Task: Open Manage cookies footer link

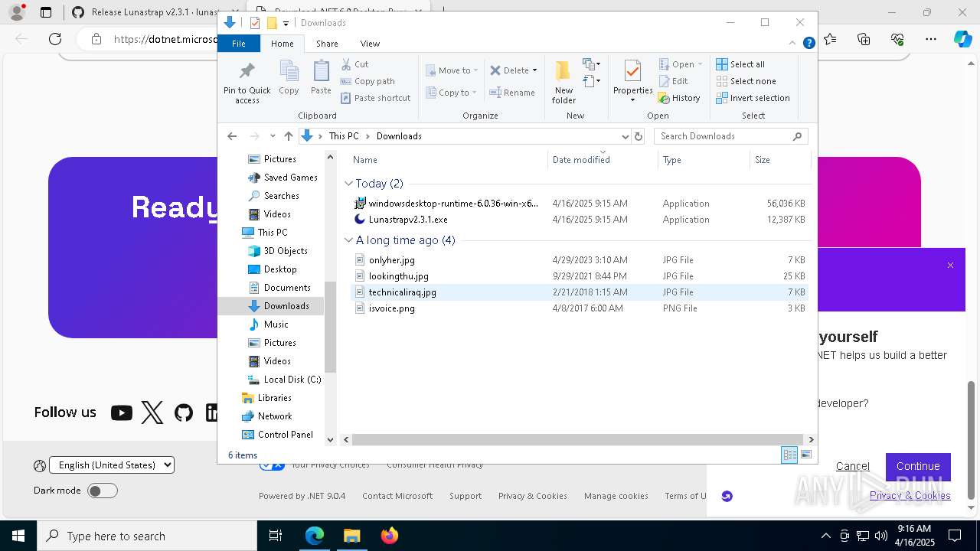Action: coord(616,496)
